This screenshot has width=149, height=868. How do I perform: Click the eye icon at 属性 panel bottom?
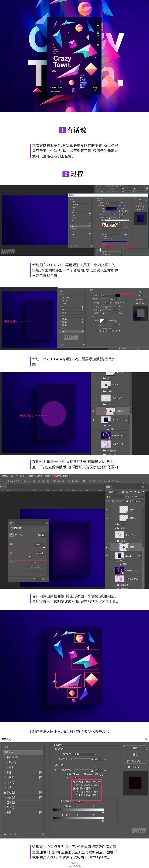(38, 579)
